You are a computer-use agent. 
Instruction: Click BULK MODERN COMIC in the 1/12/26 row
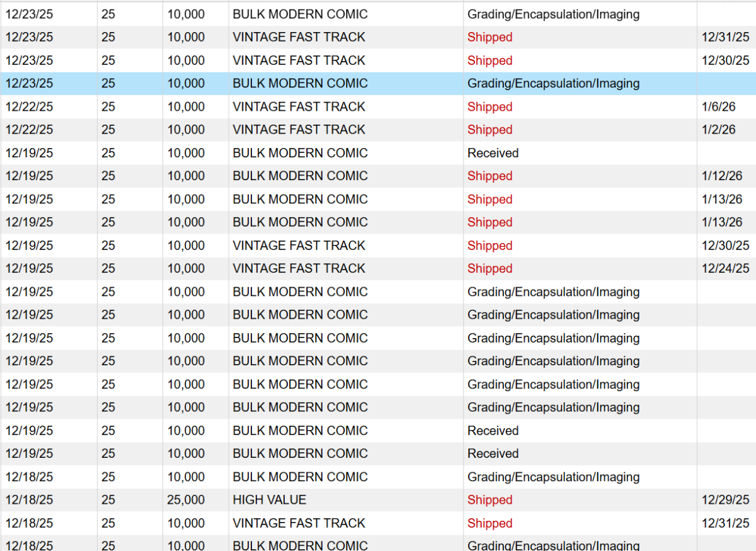[300, 176]
